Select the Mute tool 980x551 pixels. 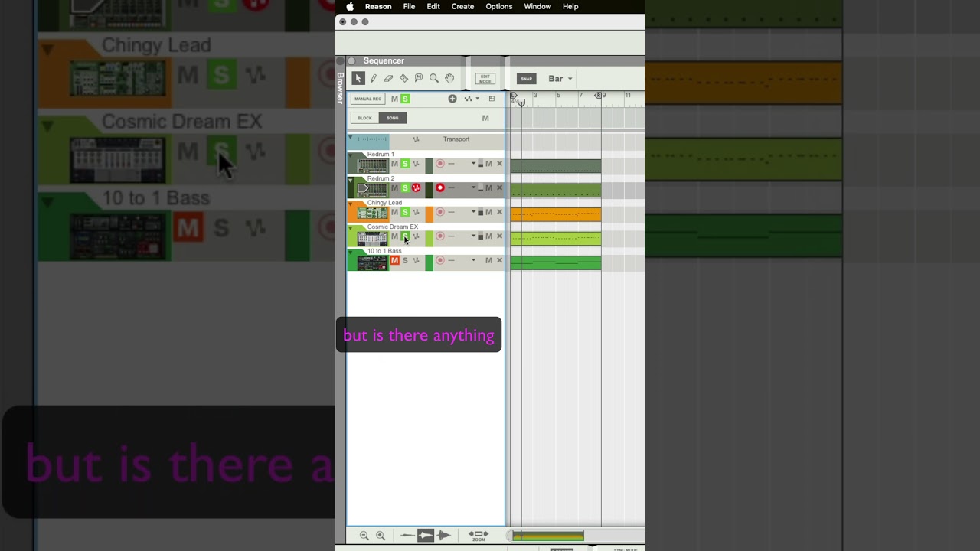[x=419, y=78]
